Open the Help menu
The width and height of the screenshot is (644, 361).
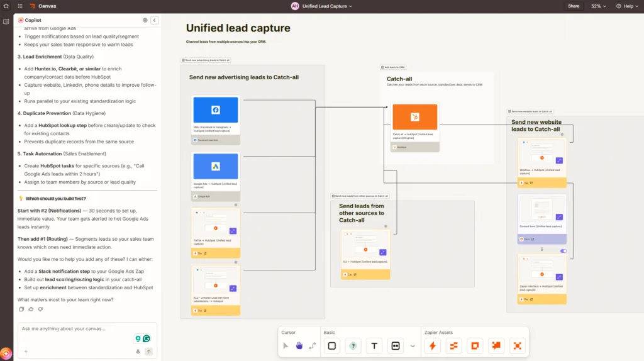click(627, 6)
